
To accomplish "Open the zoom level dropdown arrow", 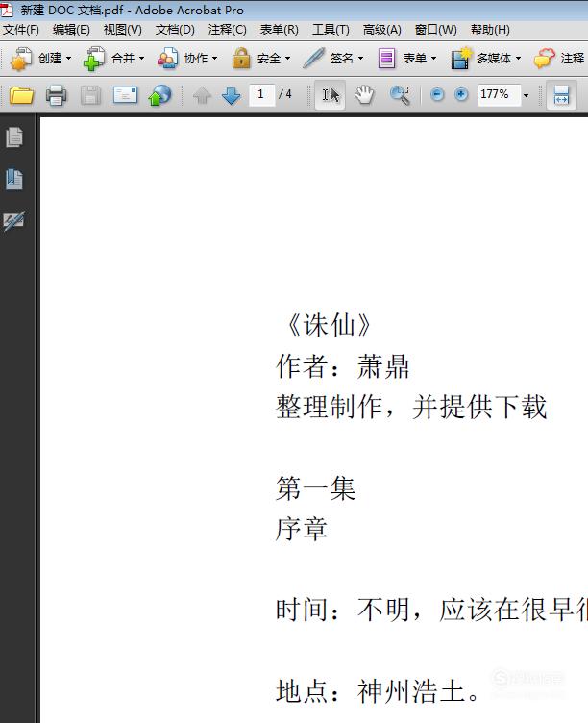I will pos(526,95).
